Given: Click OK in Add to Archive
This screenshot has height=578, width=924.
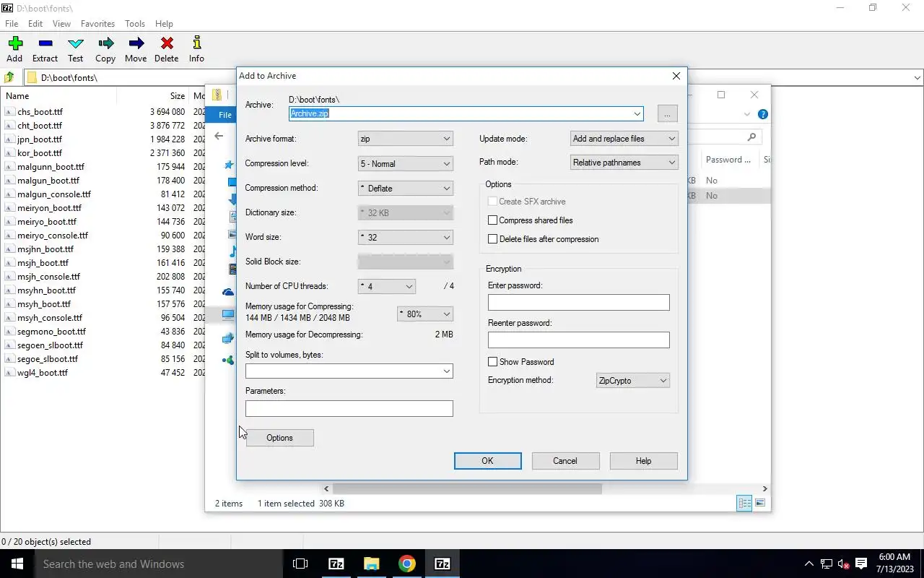Looking at the screenshot, I should click(488, 461).
